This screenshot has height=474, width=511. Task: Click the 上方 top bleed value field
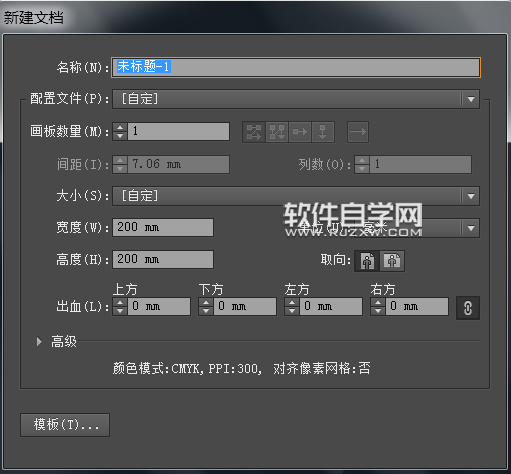pos(159,307)
